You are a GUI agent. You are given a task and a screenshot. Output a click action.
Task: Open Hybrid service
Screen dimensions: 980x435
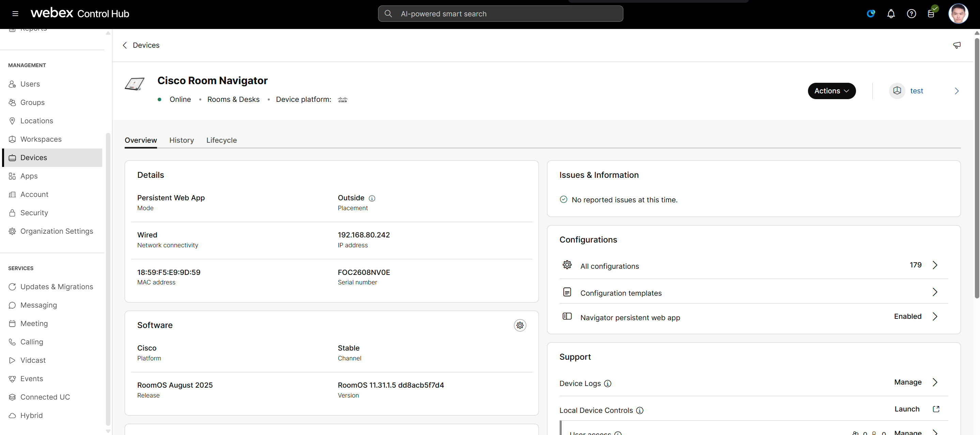point(52,416)
